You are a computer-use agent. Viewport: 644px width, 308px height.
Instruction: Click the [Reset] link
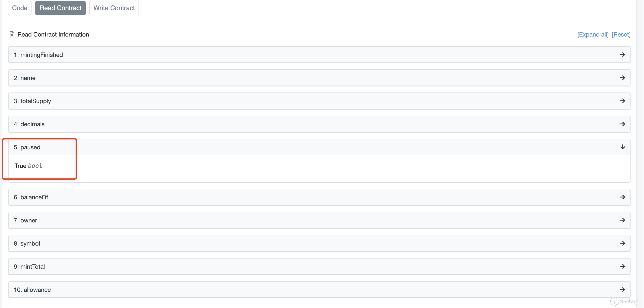621,34
